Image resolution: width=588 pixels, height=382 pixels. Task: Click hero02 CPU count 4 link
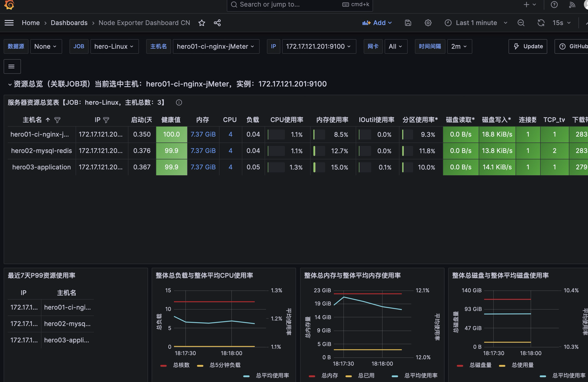click(230, 151)
